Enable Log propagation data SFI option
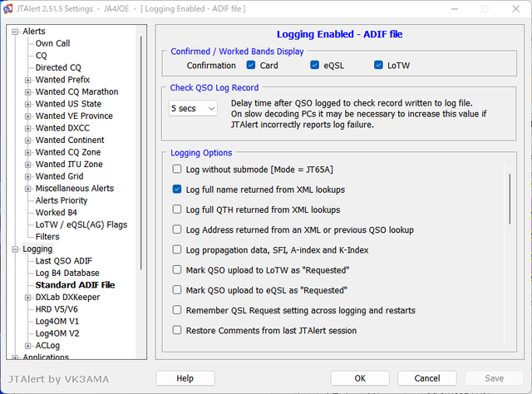 [177, 249]
